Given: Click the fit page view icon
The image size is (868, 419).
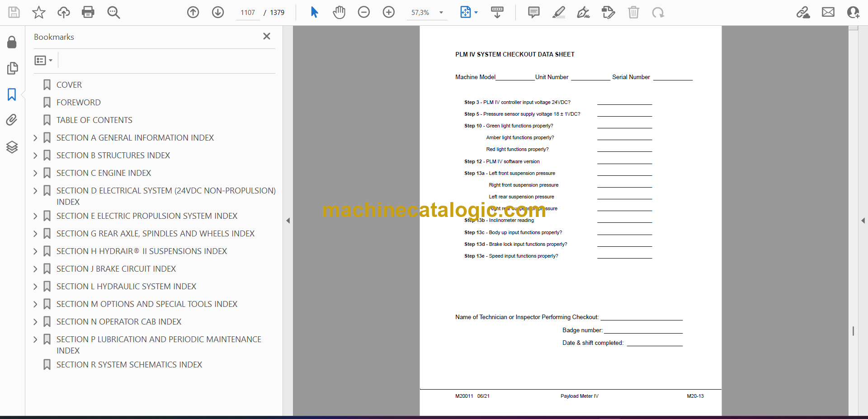Looking at the screenshot, I should pos(466,12).
